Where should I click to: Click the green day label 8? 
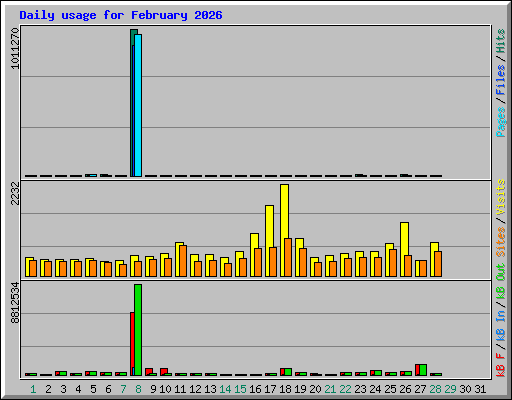click(138, 389)
